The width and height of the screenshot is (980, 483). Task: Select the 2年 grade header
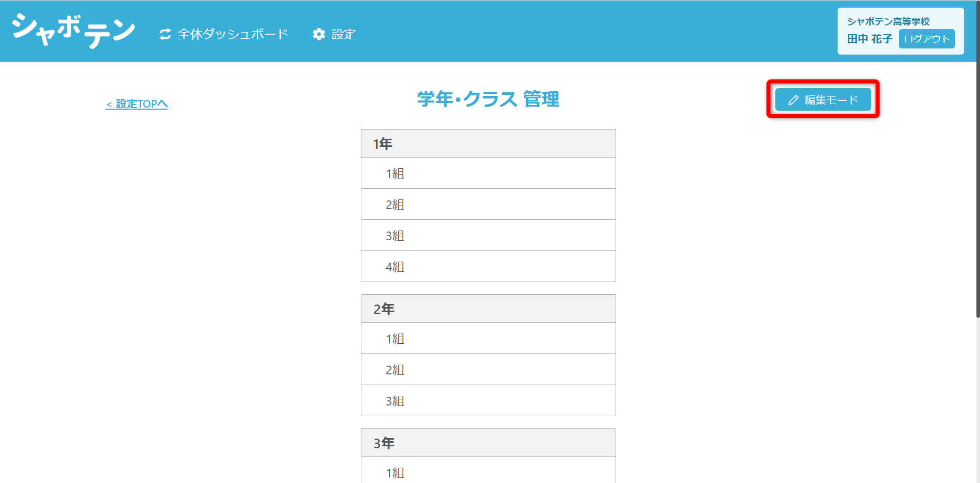(x=488, y=309)
